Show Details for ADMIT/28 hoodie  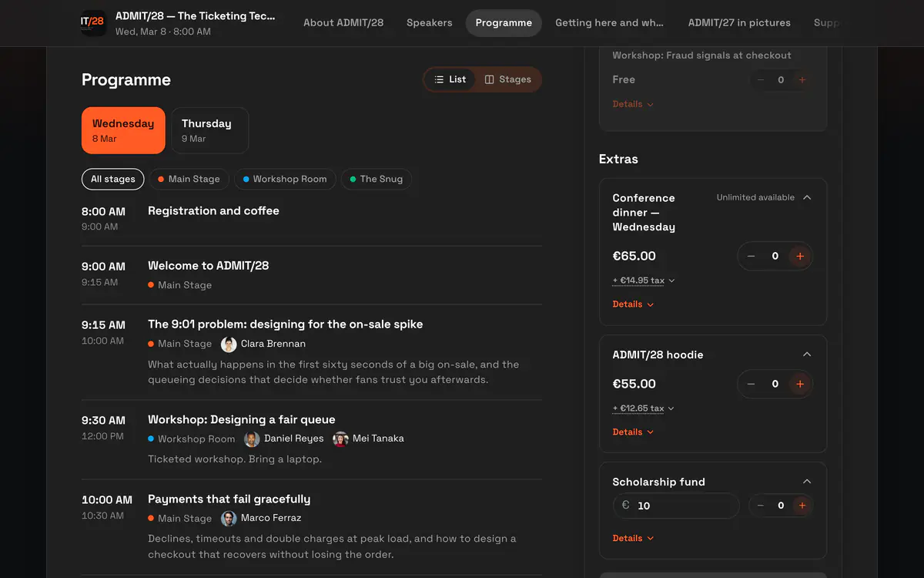(x=633, y=432)
